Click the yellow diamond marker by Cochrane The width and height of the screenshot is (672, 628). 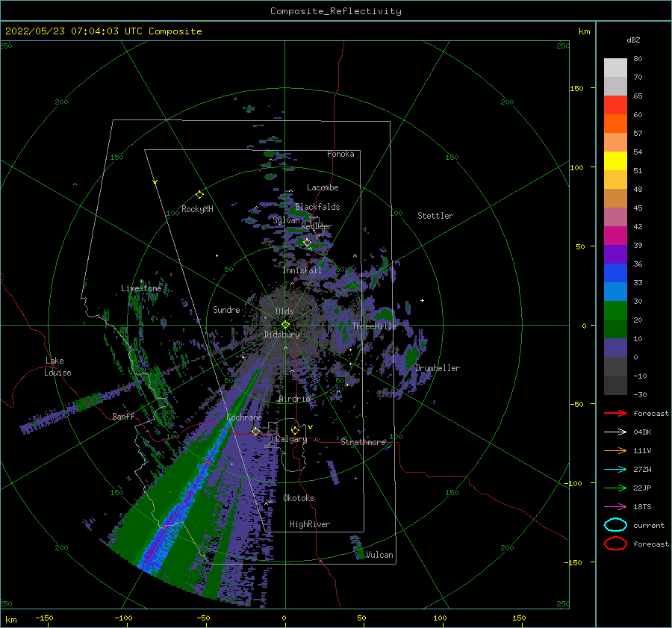click(255, 432)
